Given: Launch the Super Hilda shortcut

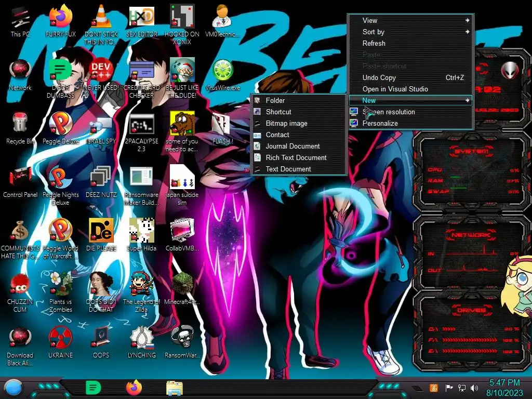Looking at the screenshot, I should click(x=141, y=236).
